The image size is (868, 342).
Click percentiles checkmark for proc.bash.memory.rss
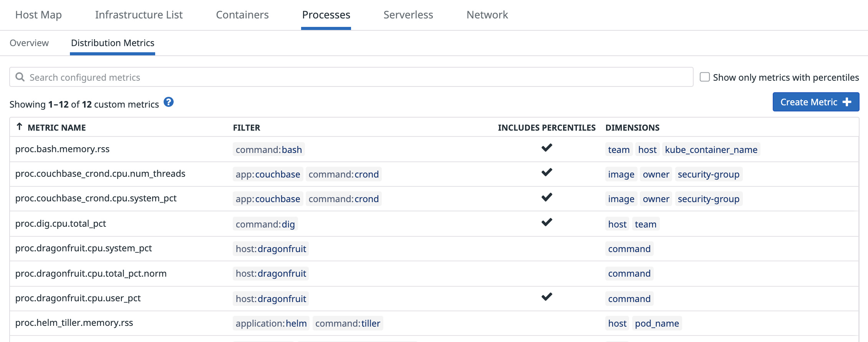[x=547, y=148]
